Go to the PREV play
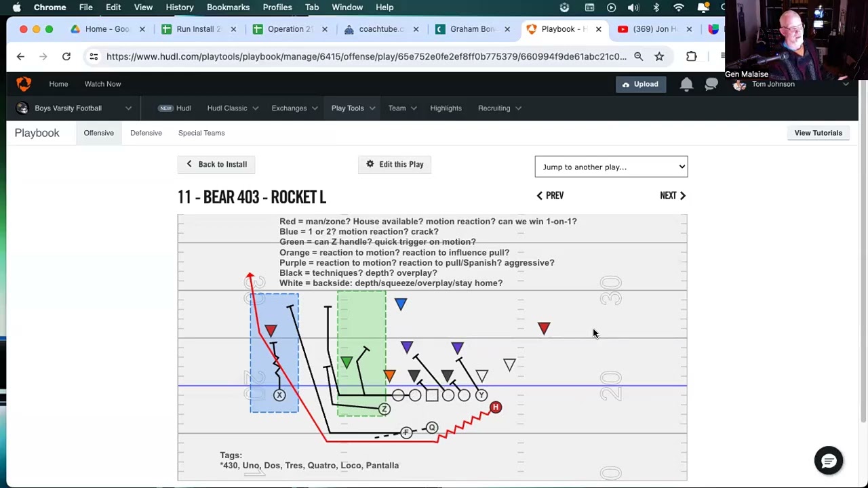This screenshot has height=488, width=868. click(550, 195)
